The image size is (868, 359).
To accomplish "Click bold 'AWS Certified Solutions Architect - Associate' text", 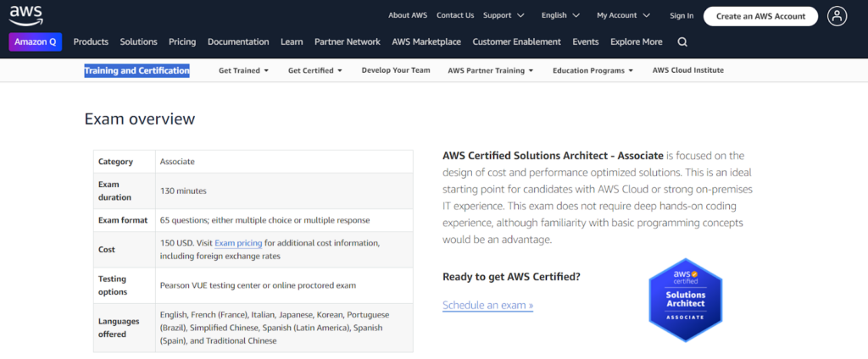I will click(x=553, y=156).
